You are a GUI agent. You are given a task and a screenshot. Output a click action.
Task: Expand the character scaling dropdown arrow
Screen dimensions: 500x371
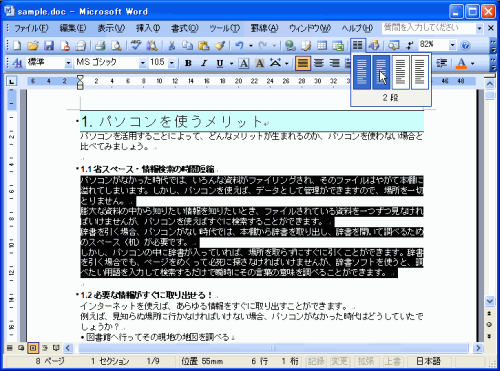(x=287, y=63)
